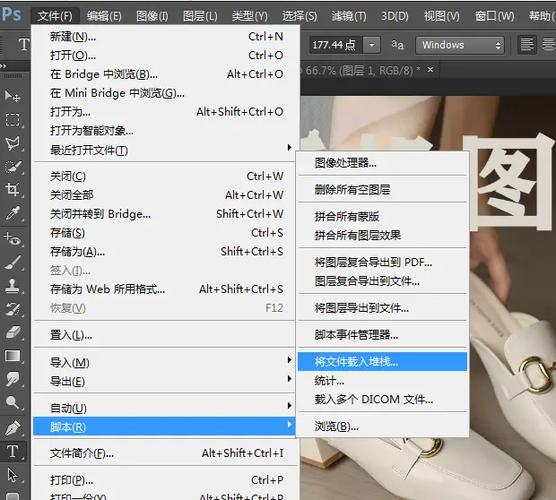Image resolution: width=556 pixels, height=500 pixels.
Task: Select the Rectangular Marquee tool
Action: [13, 120]
